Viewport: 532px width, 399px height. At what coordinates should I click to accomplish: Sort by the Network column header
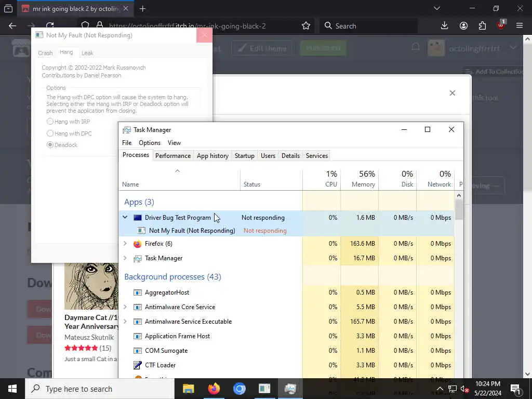coord(436,179)
